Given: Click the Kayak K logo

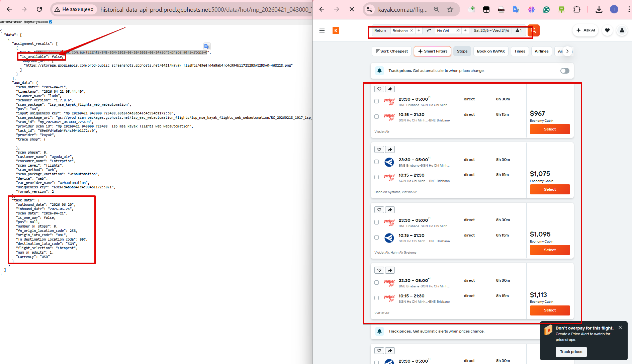Looking at the screenshot, I should (x=336, y=30).
